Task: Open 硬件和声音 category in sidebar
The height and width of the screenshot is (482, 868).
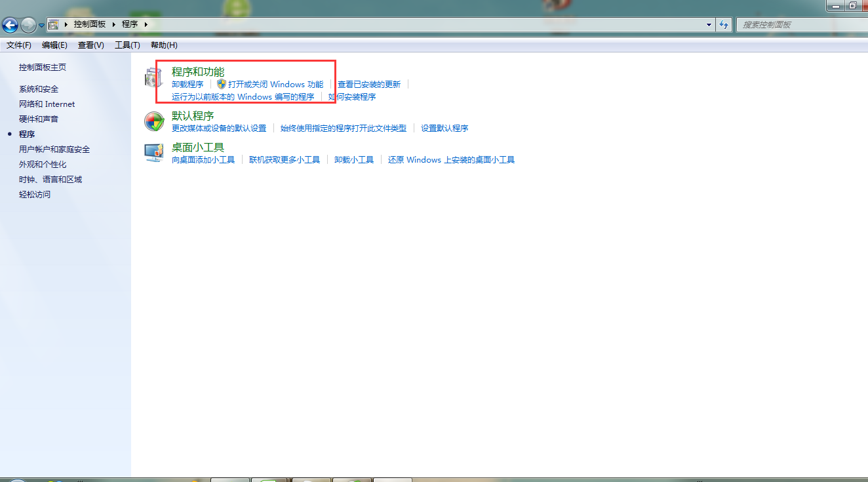Action: coord(39,119)
